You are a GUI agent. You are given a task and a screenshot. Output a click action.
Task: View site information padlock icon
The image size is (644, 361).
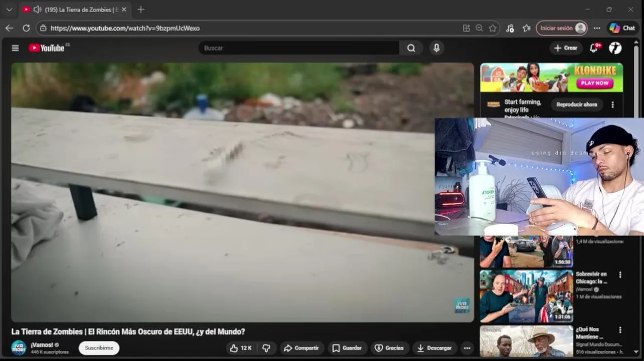click(43, 28)
